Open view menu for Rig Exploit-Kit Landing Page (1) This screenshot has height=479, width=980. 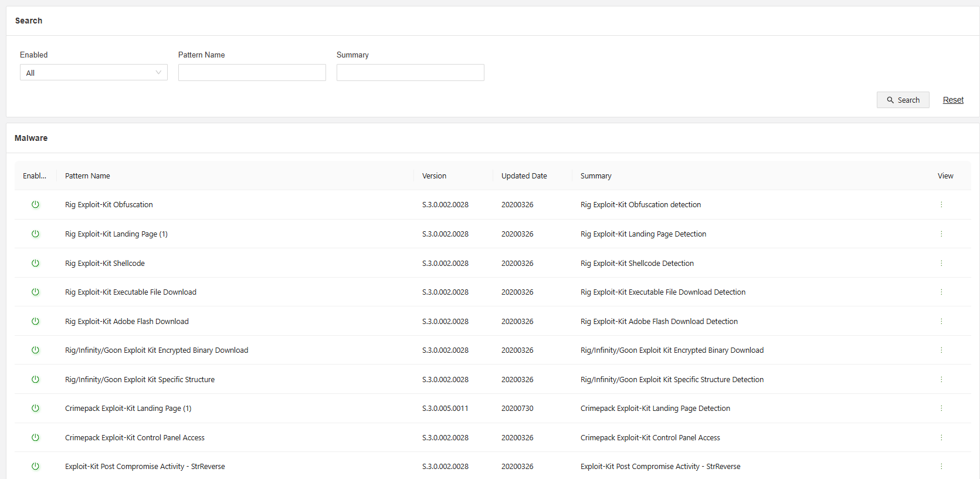941,234
